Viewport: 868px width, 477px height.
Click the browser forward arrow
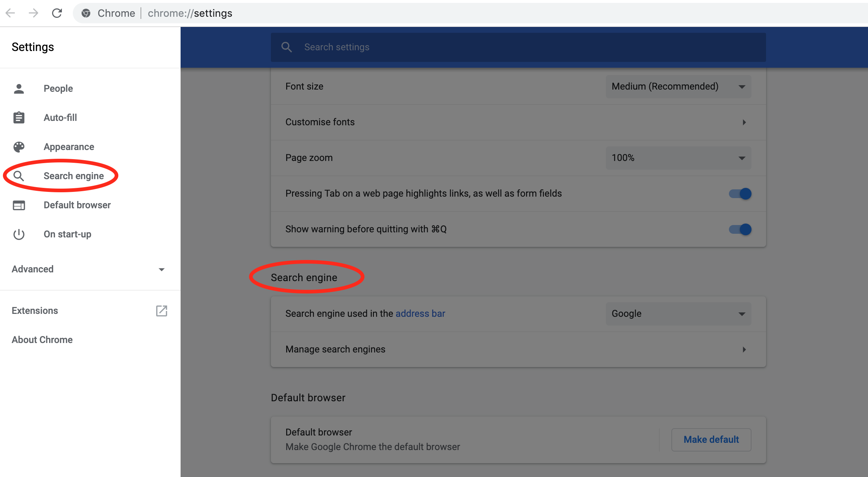pyautogui.click(x=33, y=13)
